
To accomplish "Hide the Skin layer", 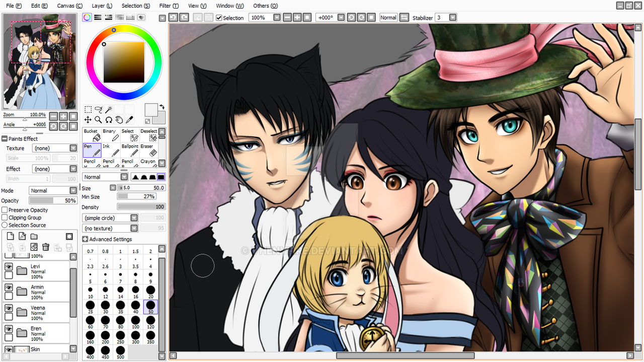I will (x=9, y=349).
